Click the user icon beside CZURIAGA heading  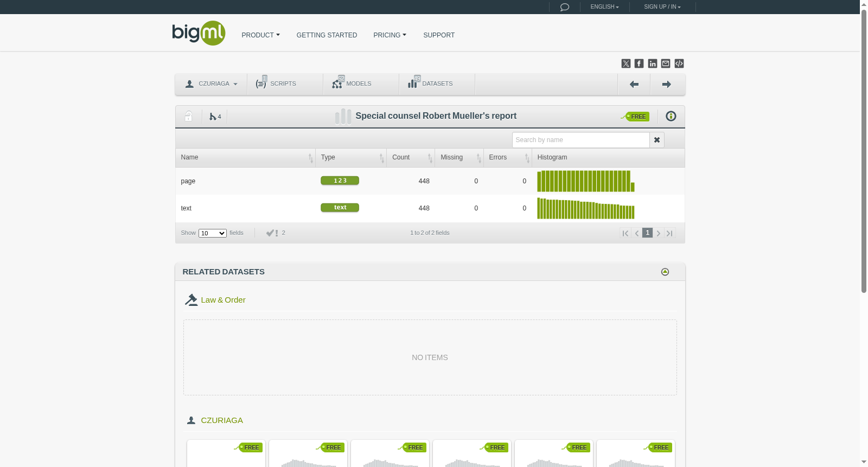191,420
